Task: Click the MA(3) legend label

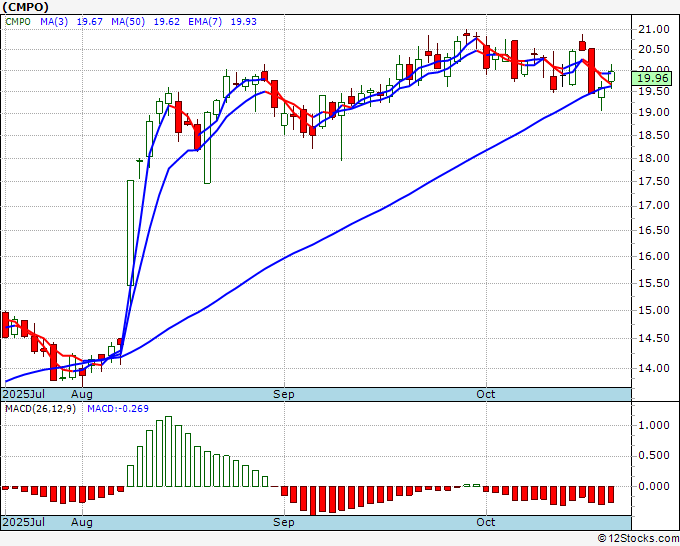Action: [x=54, y=22]
